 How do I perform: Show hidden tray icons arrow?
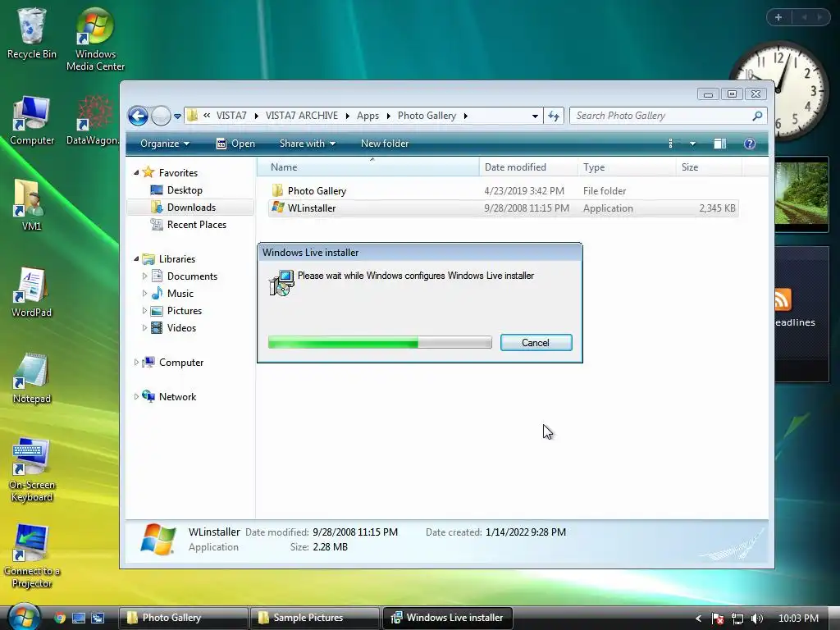click(698, 619)
